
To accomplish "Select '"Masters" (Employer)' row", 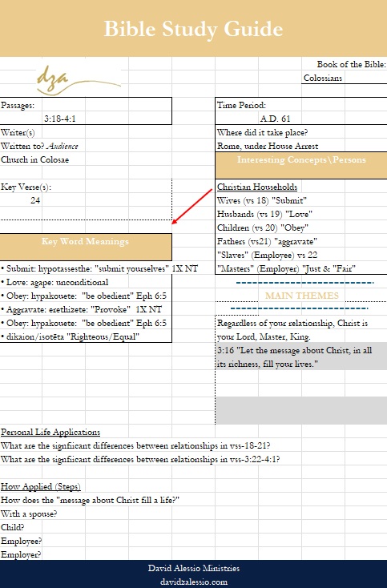I will (x=287, y=269).
